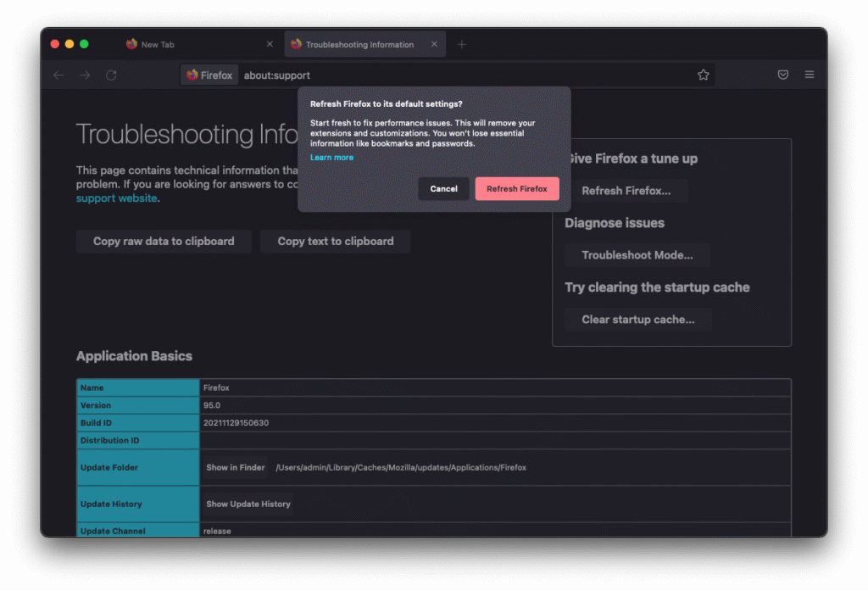The width and height of the screenshot is (868, 591).
Task: Reload the page with the refresh icon
Action: [111, 75]
